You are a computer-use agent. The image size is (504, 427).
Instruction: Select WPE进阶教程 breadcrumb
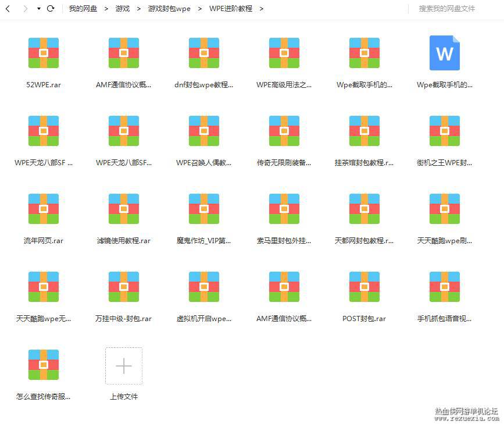point(230,9)
